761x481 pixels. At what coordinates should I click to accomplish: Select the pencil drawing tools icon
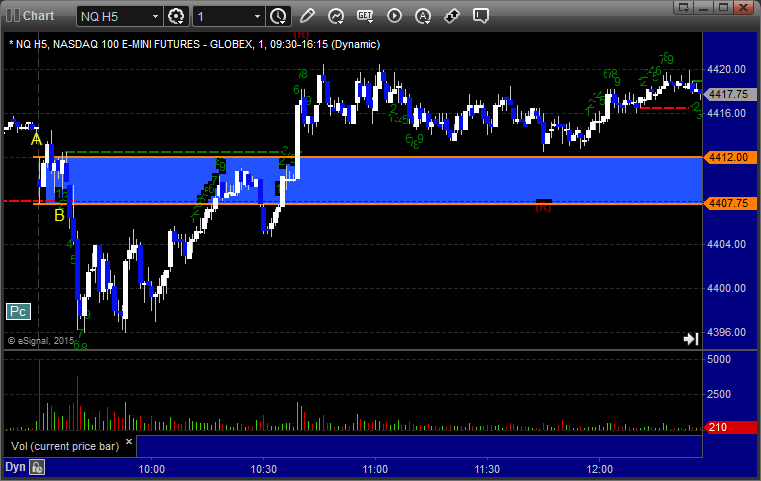pyautogui.click(x=307, y=16)
